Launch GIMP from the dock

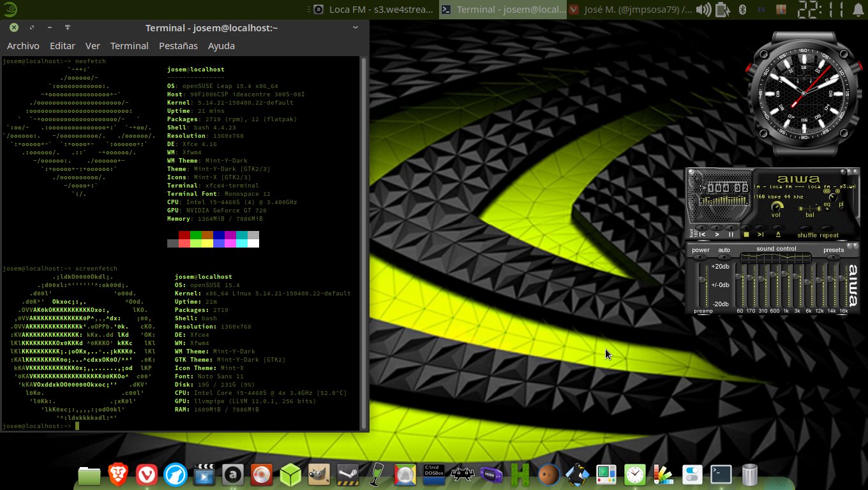point(319,475)
